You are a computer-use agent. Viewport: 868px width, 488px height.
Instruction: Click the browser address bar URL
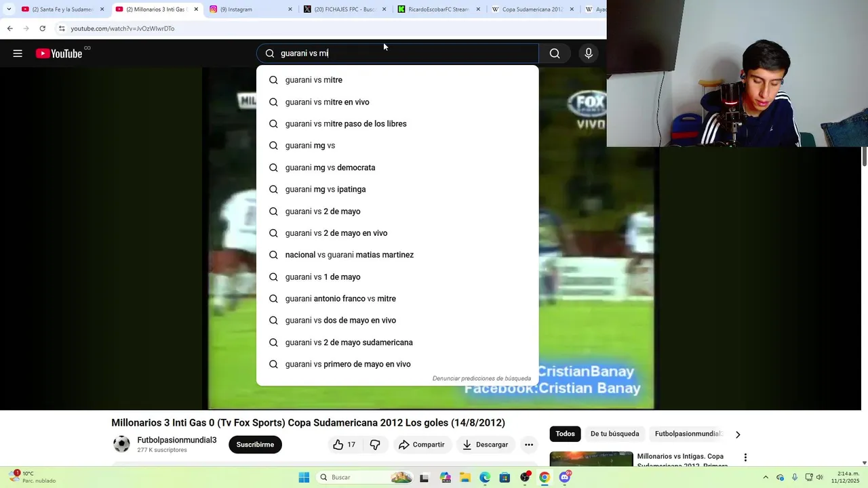point(123,28)
